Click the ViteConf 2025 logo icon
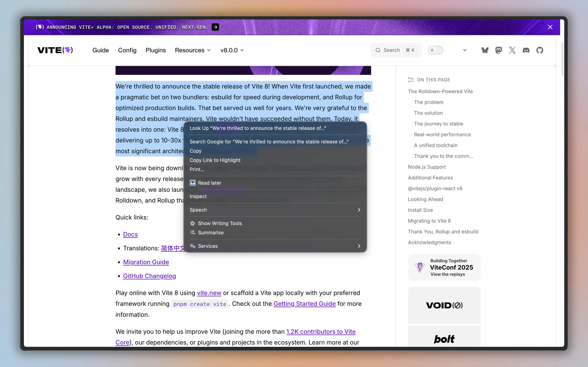Screen dimensions: 588x367 pyautogui.click(x=420, y=267)
